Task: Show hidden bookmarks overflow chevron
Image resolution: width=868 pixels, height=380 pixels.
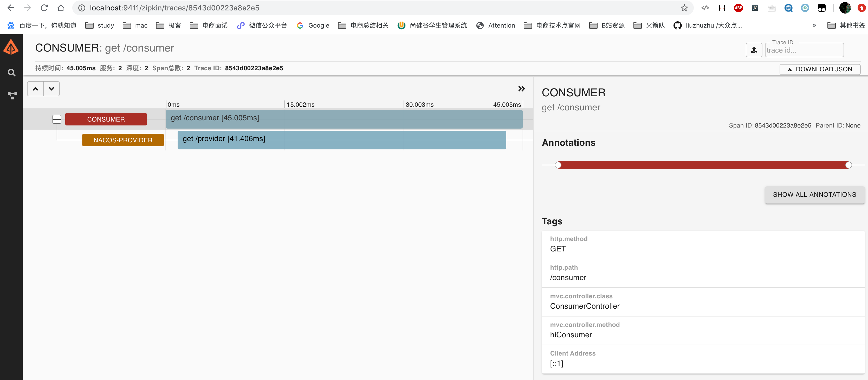Action: pyautogui.click(x=814, y=25)
